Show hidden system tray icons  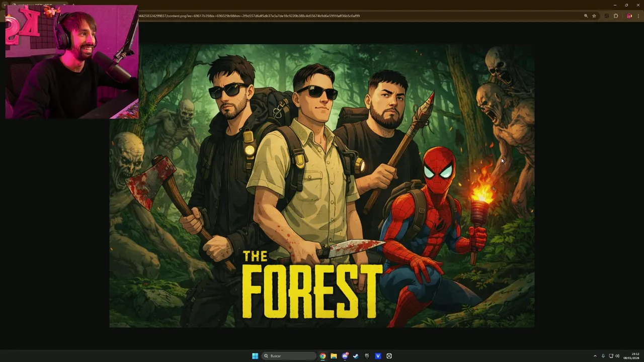(x=595, y=356)
